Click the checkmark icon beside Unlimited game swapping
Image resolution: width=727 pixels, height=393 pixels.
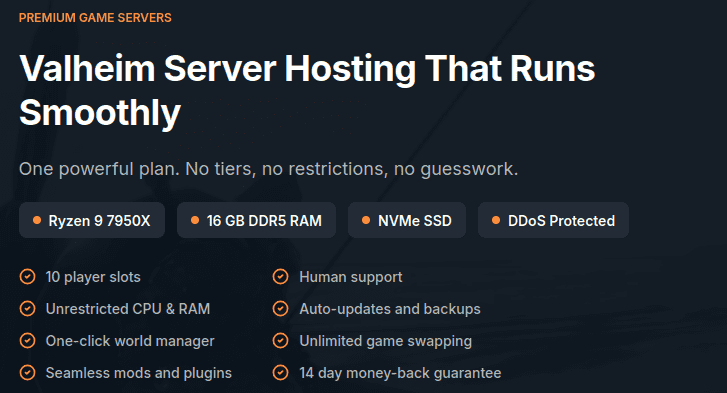281,341
